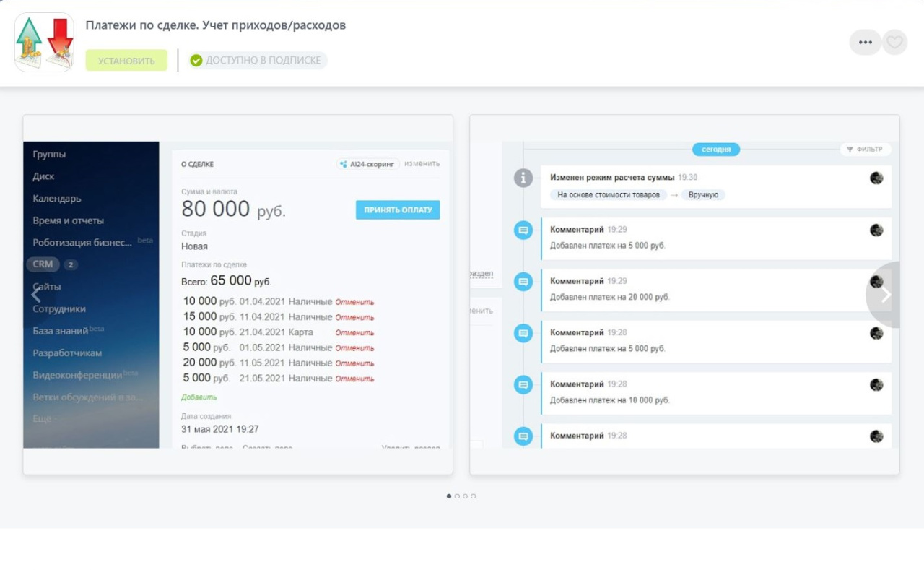This screenshot has width=924, height=570.
Task: Select Календарь in the sidebar menu
Action: pos(57,199)
